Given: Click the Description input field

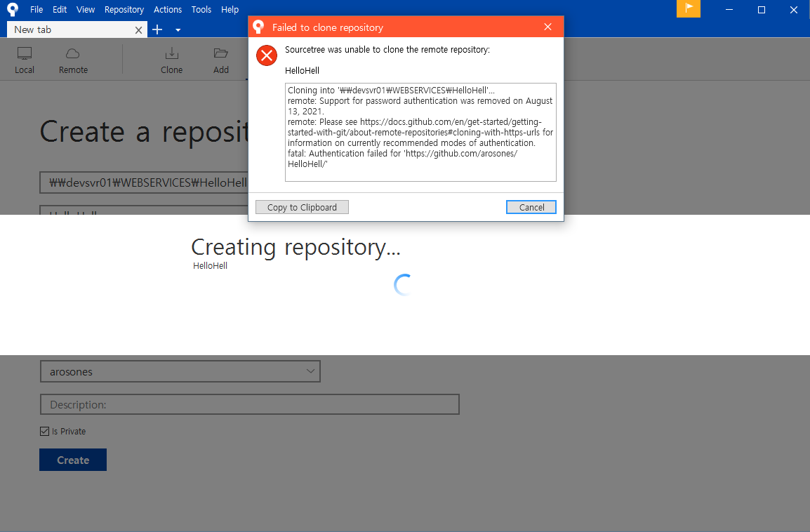Looking at the screenshot, I should click(x=249, y=404).
